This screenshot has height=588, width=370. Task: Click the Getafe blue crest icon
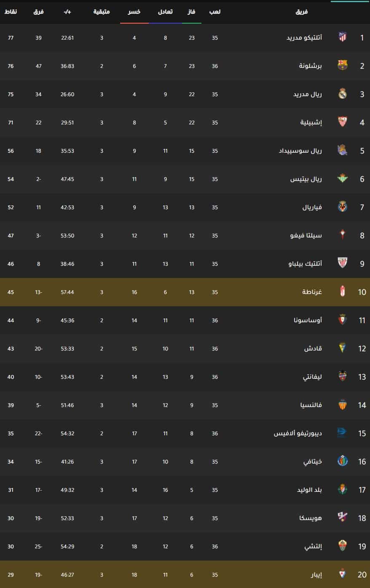pyautogui.click(x=343, y=461)
